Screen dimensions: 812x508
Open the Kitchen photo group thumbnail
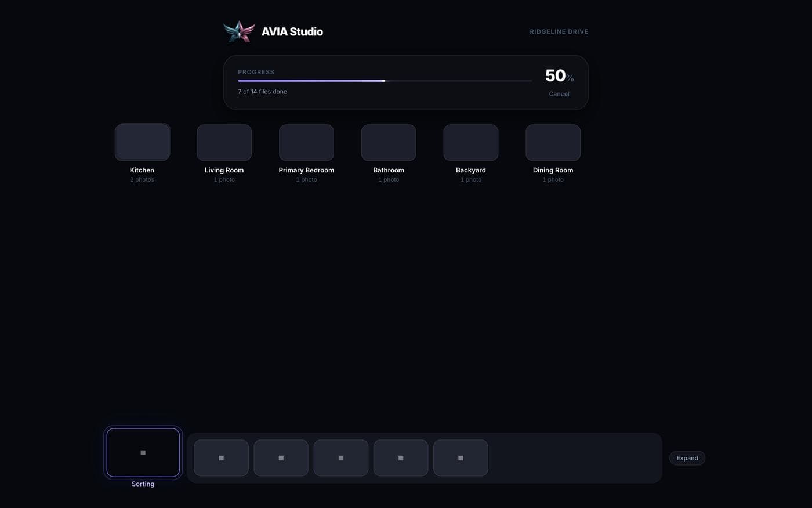[142, 142]
